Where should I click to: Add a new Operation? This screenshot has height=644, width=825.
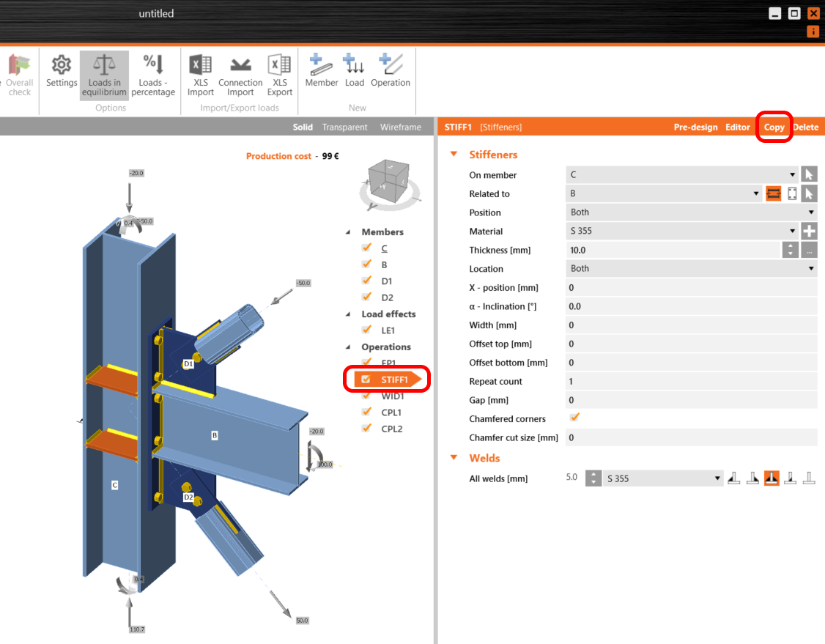click(390, 74)
